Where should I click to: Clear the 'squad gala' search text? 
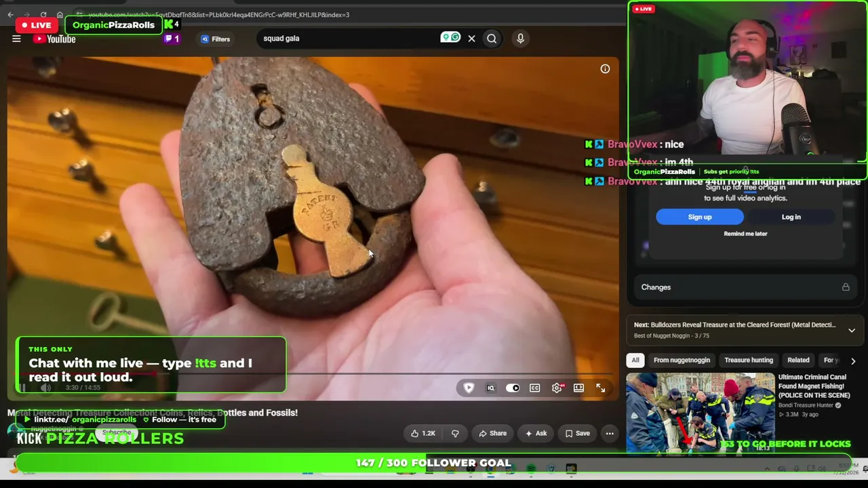click(471, 39)
